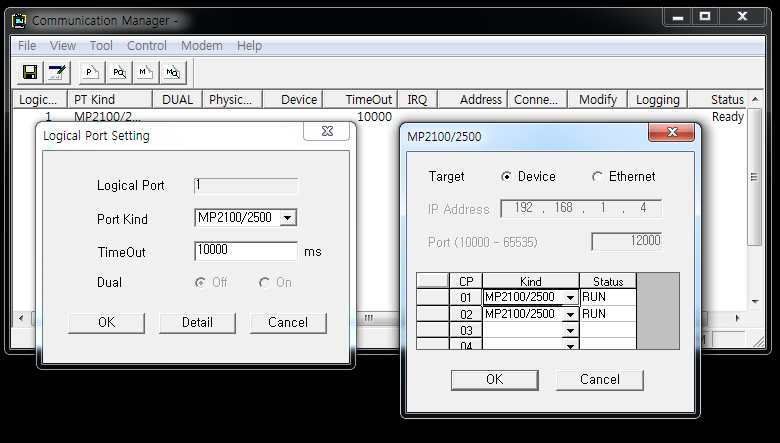The height and width of the screenshot is (443, 780).
Task: Click Cancel in the MP2100/2500 dialog
Action: [599, 380]
